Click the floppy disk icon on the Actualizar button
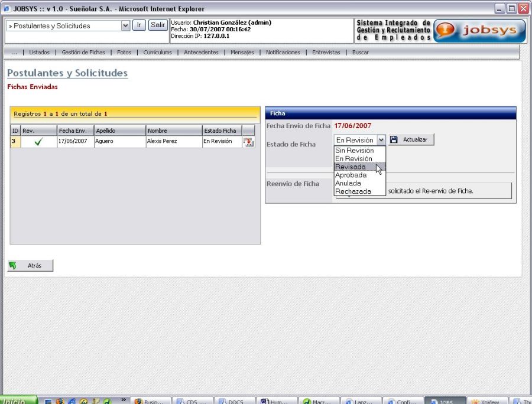The height and width of the screenshot is (404, 532). 394,140
